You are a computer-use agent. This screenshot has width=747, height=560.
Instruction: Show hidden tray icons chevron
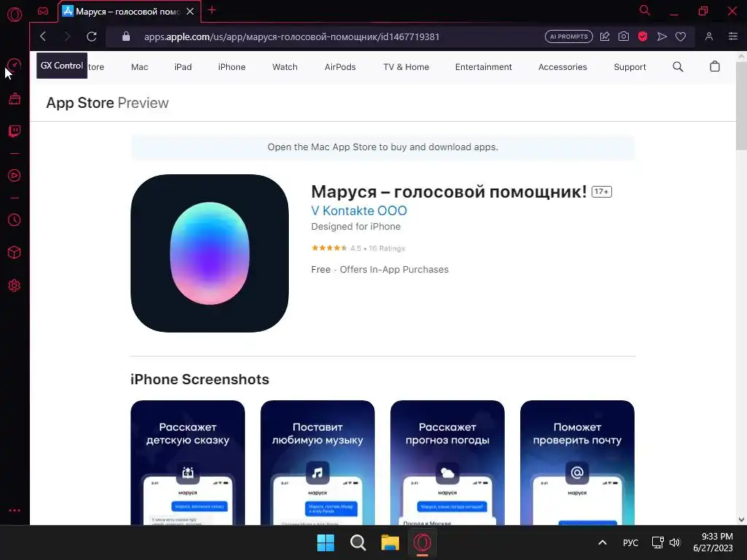(x=602, y=542)
